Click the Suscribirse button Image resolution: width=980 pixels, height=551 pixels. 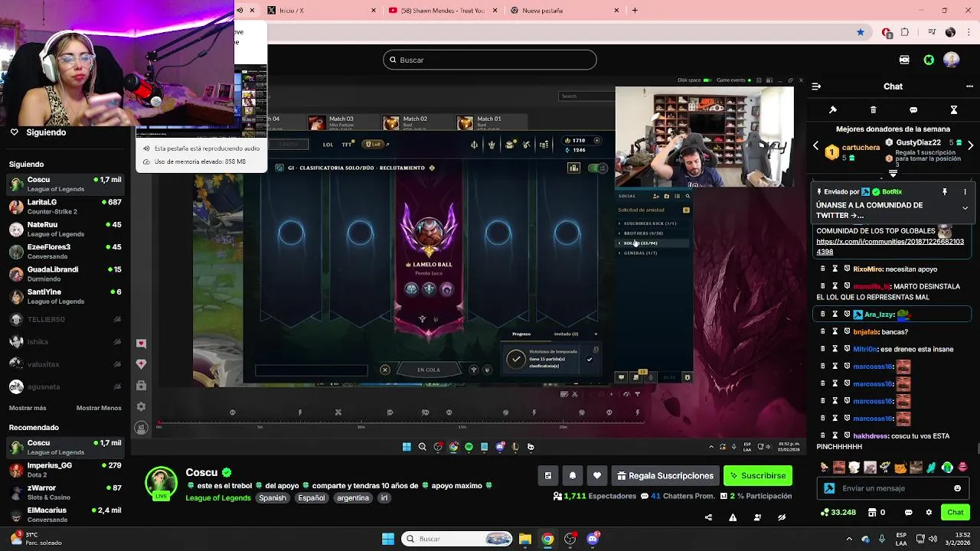click(x=758, y=475)
